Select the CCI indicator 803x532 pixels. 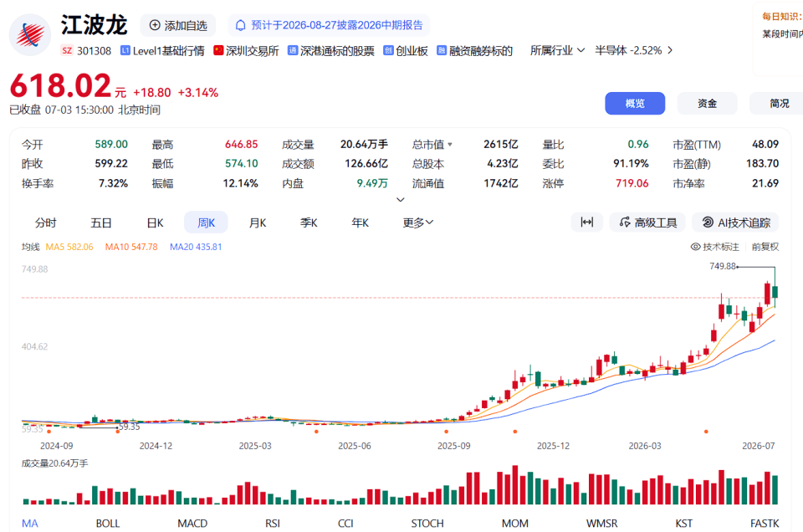click(x=345, y=523)
